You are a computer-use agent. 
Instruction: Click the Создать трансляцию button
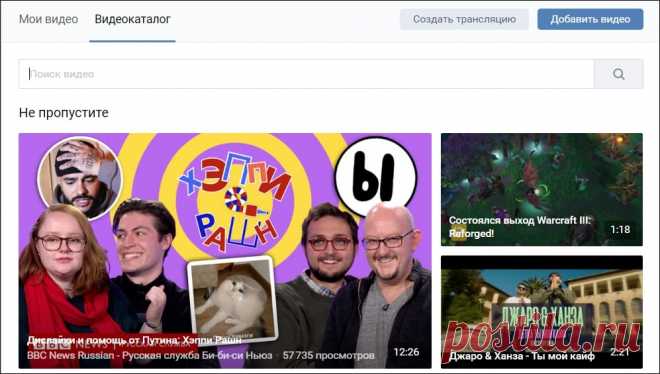464,19
